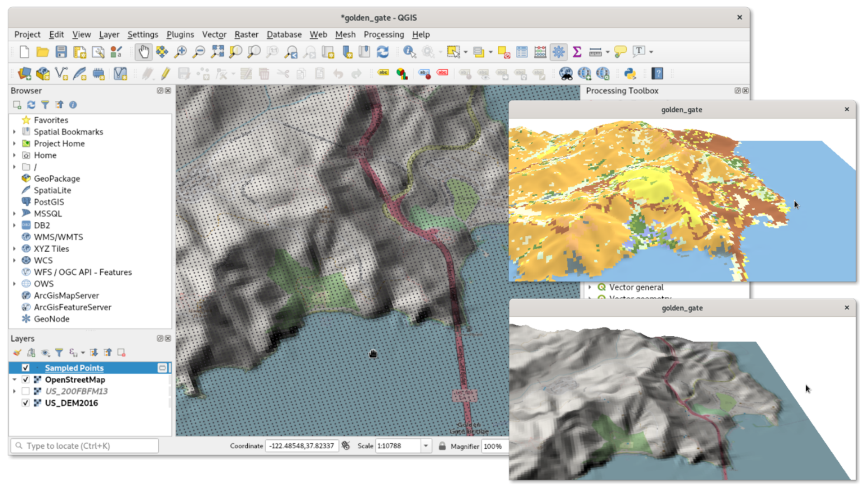The image size is (868, 488).
Task: Toggle the lock scale padlock icon
Action: click(442, 446)
